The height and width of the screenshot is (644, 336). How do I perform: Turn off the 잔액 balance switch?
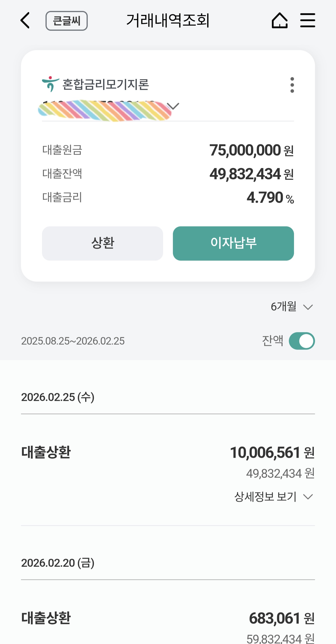click(x=301, y=341)
